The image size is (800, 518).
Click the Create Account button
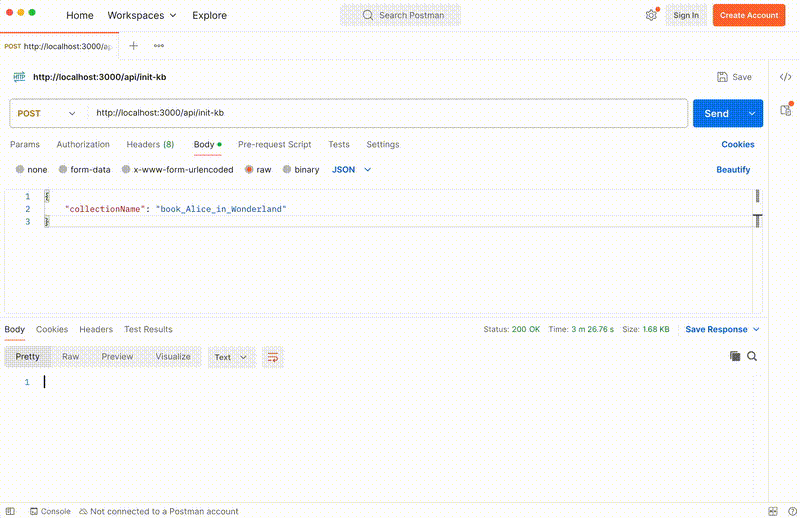(749, 15)
